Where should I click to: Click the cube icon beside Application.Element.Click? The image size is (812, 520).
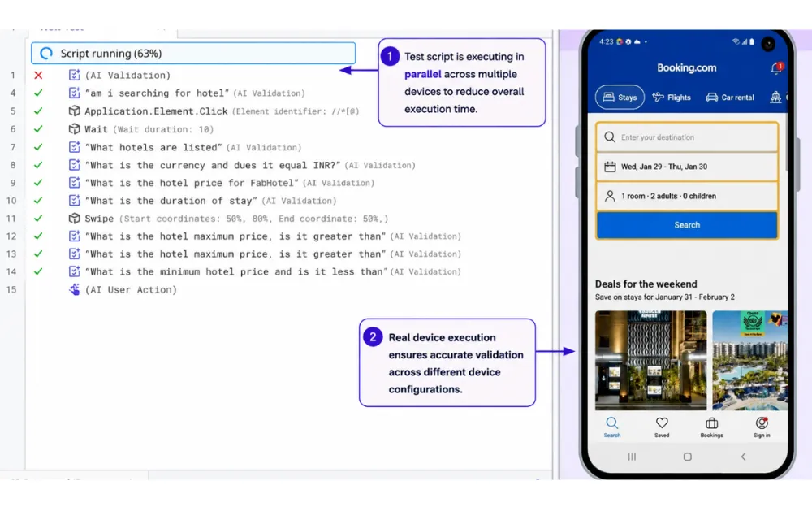(x=74, y=110)
